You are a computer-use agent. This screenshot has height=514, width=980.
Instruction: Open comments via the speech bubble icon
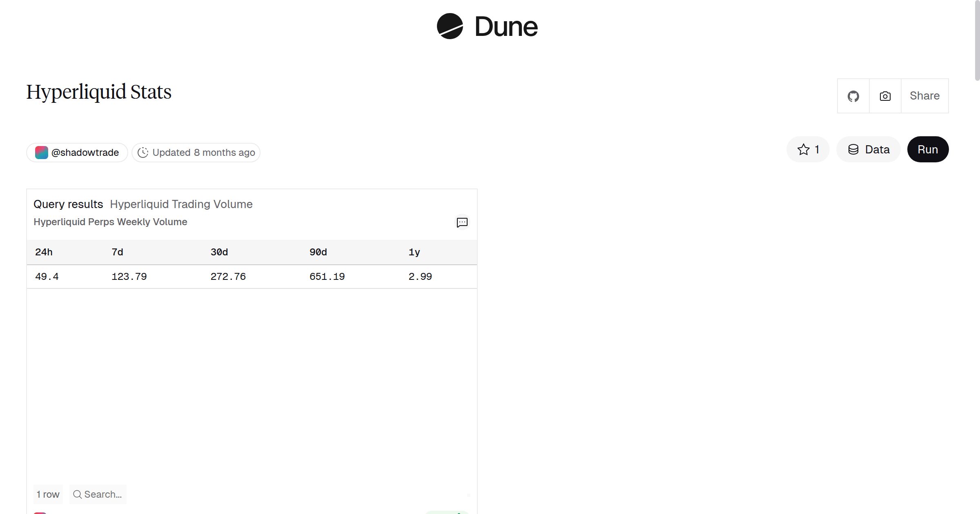click(x=461, y=222)
